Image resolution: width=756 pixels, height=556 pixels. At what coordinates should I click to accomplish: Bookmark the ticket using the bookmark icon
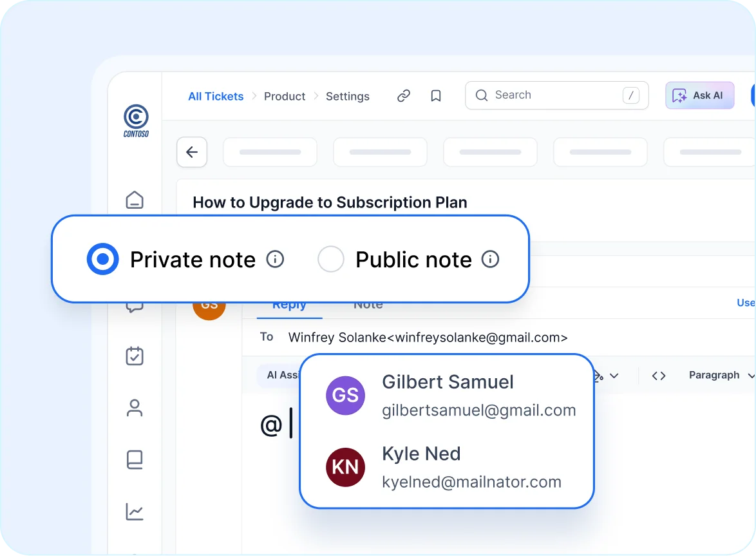pos(435,95)
